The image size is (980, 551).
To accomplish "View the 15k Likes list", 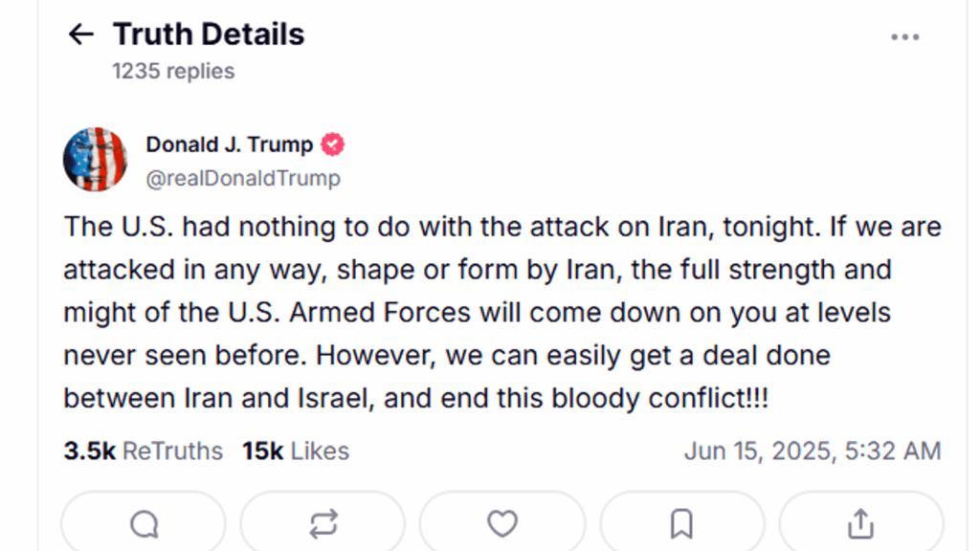I will pos(295,451).
